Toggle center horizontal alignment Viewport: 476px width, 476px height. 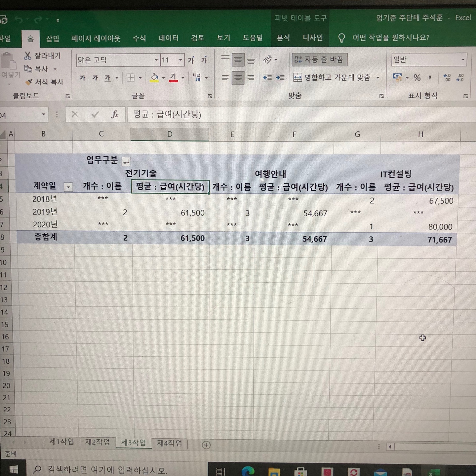coord(238,78)
